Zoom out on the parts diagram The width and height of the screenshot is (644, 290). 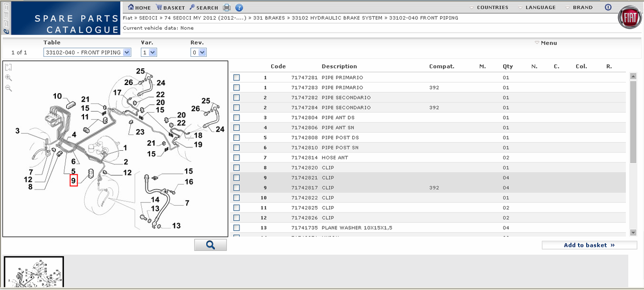(9, 88)
